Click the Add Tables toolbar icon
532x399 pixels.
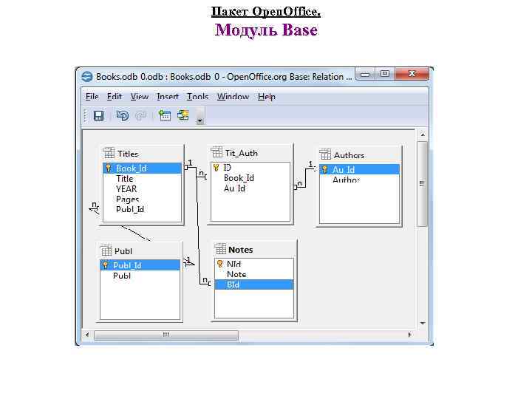tap(165, 115)
